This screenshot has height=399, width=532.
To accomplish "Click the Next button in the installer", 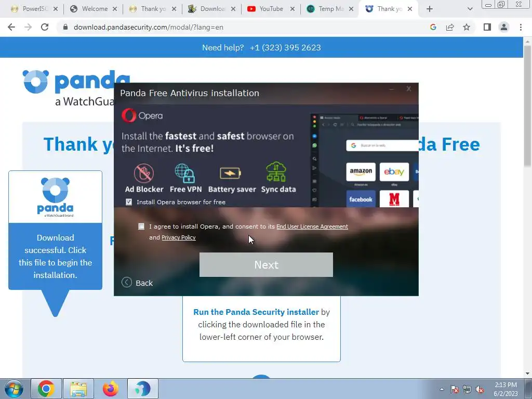I will 266,264.
